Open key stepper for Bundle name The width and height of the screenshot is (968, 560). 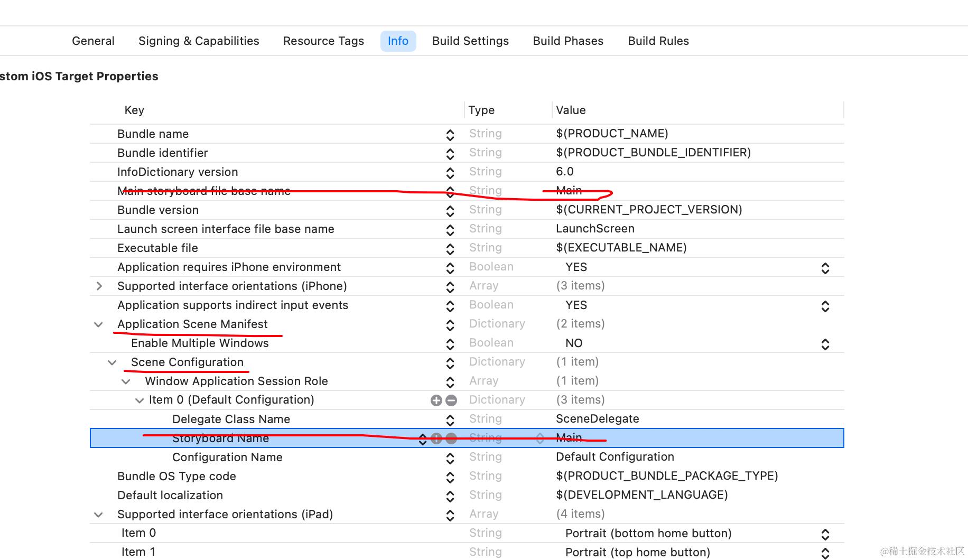click(450, 135)
